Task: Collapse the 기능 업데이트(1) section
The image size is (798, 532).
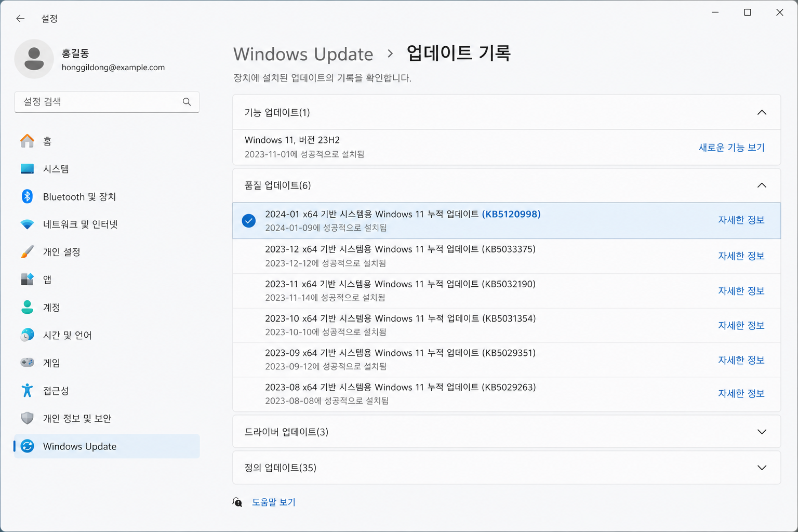Action: tap(762, 112)
